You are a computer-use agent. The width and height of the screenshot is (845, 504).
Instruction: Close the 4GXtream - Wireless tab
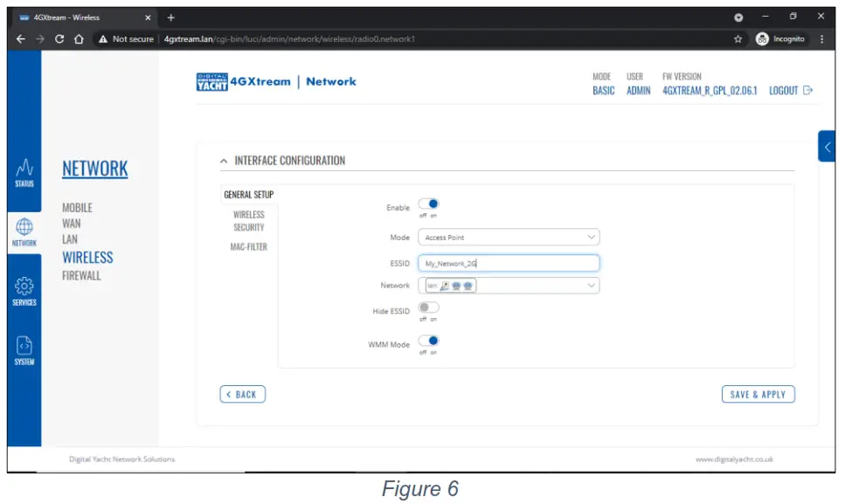tap(148, 17)
